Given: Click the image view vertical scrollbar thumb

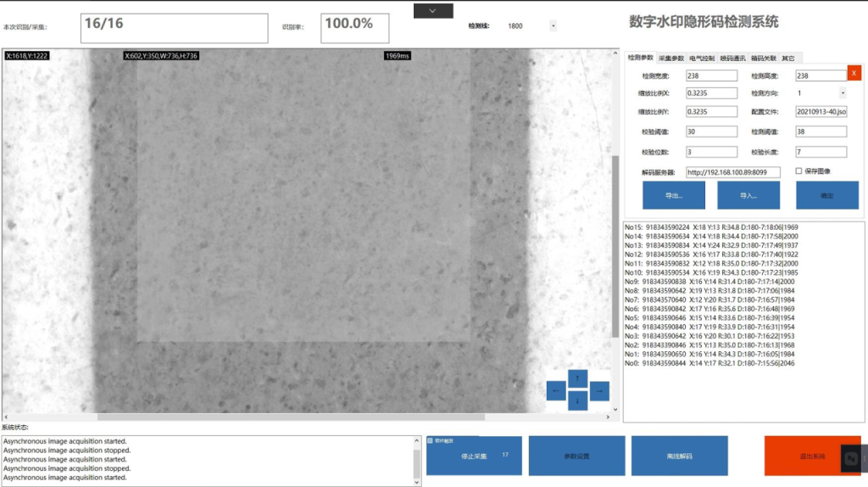Looking at the screenshot, I should (x=615, y=246).
